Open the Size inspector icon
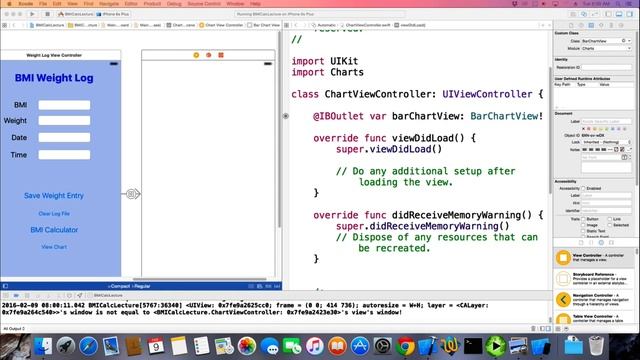The image size is (640, 360). coord(611,25)
